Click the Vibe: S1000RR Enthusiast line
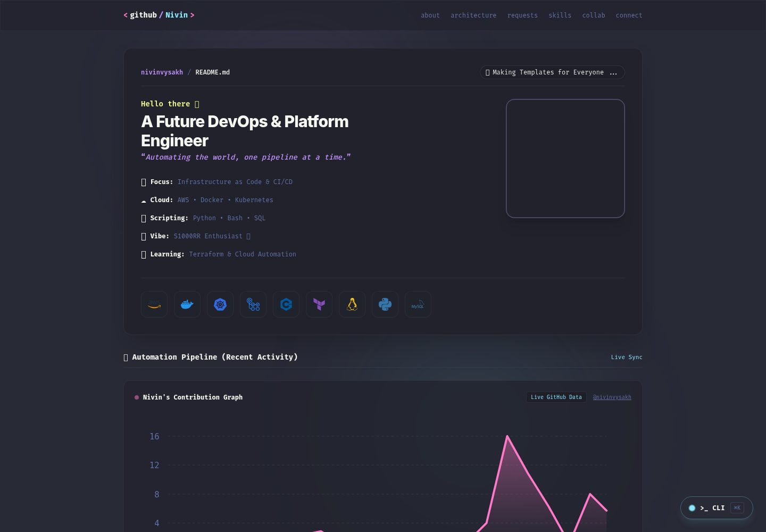The image size is (766, 532). tap(196, 236)
